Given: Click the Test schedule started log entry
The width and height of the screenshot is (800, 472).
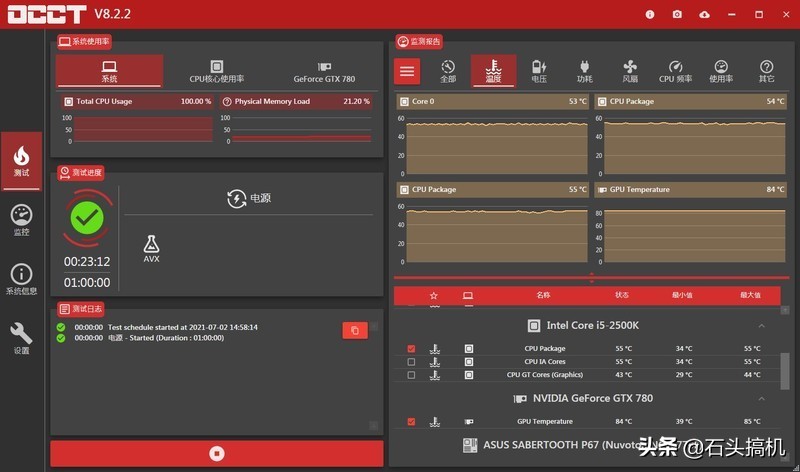Looking at the screenshot, I should click(183, 328).
